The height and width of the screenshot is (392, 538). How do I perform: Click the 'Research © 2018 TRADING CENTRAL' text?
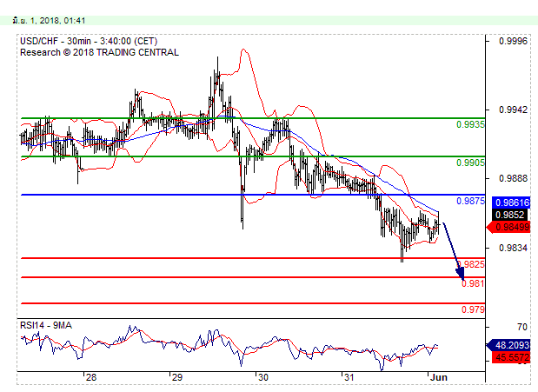[99, 52]
